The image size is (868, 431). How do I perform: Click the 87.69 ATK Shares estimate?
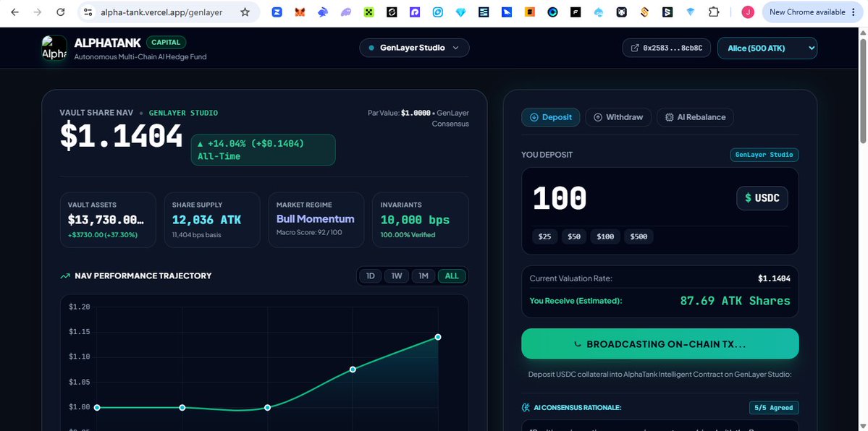735,301
